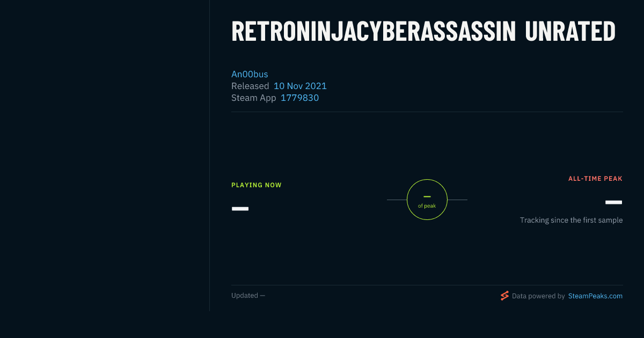Click 'Tracking since the first sample' text
The image size is (644, 338).
pos(571,220)
